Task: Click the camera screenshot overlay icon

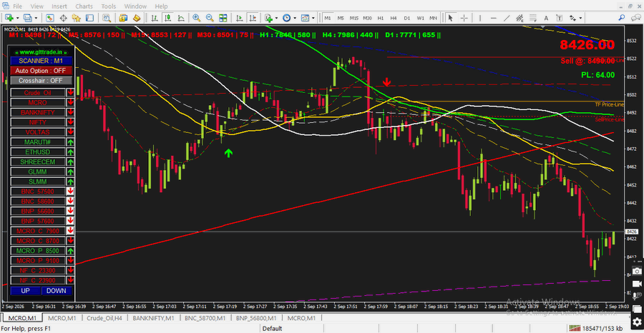Action: [x=637, y=271]
